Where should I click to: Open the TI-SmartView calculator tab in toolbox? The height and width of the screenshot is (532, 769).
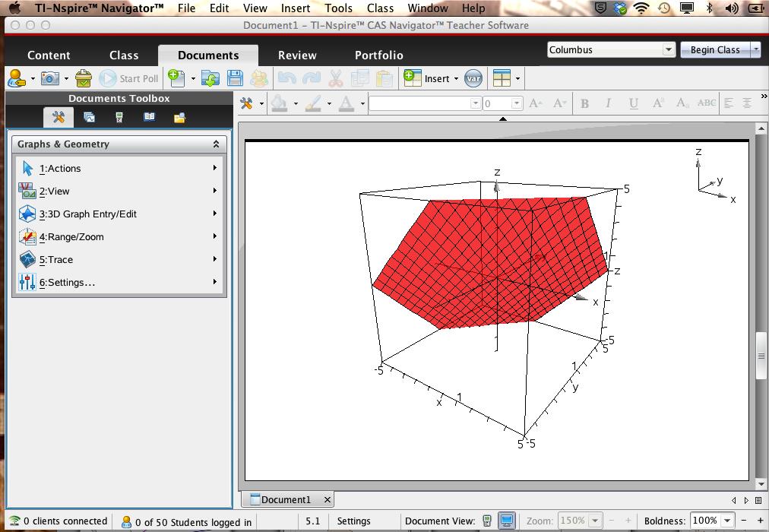point(119,118)
